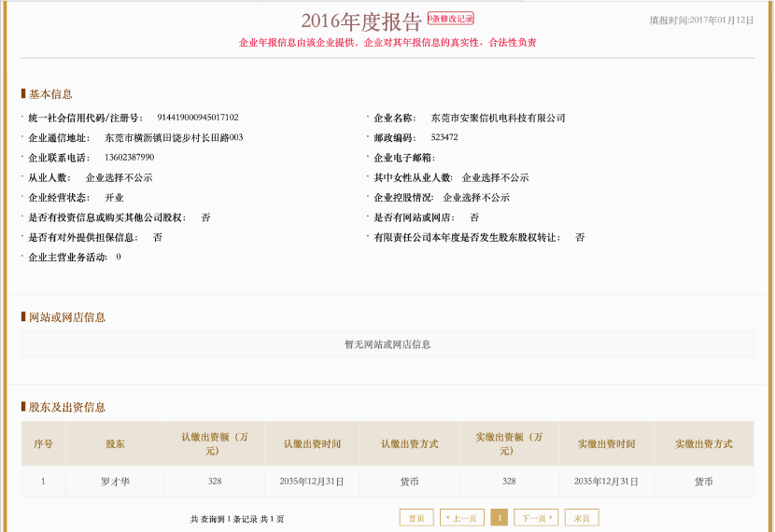Click the 企业主营业务活动 label
This screenshot has width=775, height=532.
[x=68, y=258]
